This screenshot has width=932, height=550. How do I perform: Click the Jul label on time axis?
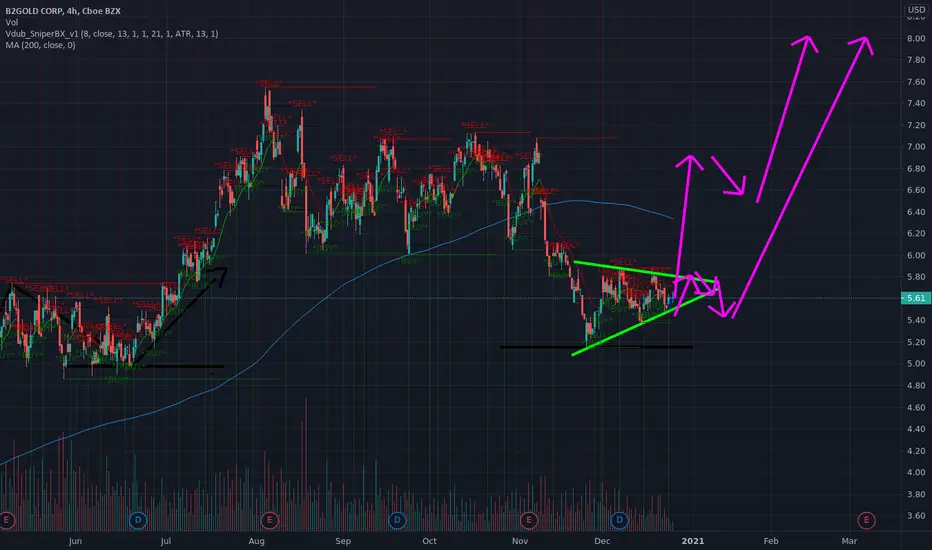click(166, 541)
